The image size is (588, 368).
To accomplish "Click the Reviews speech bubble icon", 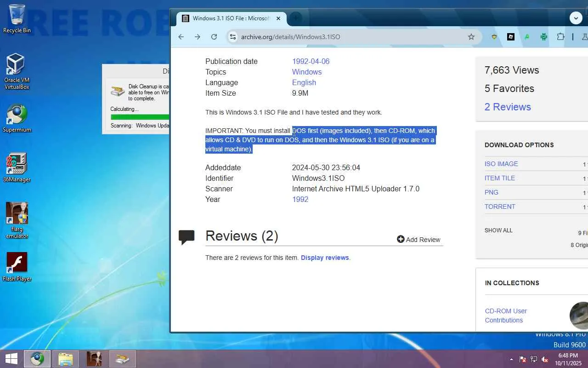I will click(187, 237).
